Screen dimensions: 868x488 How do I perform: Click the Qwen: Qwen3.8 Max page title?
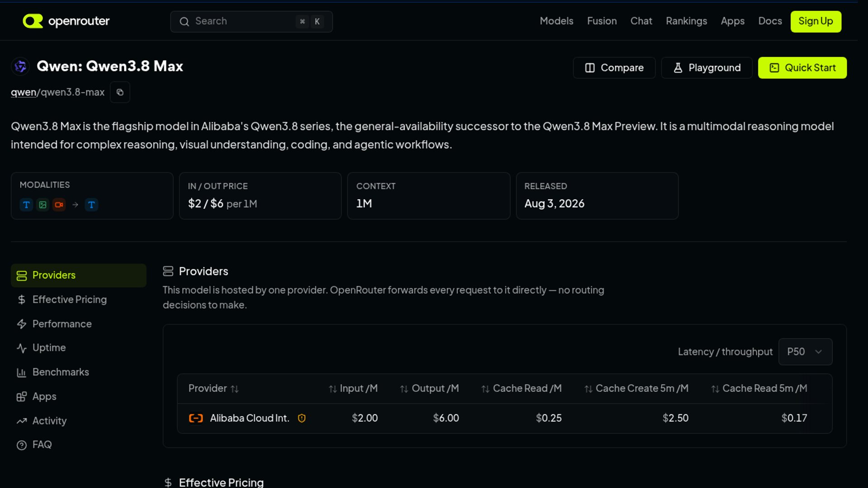(110, 66)
